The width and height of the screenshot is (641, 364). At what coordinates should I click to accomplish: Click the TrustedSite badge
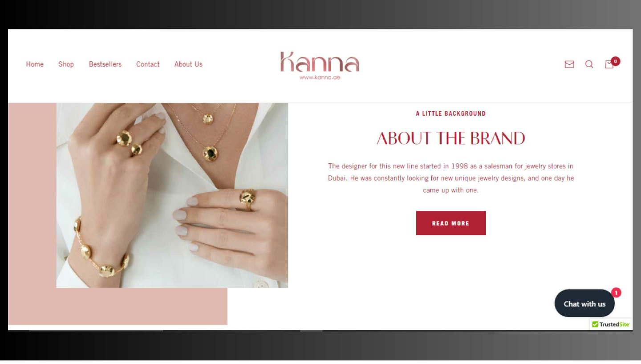point(611,324)
